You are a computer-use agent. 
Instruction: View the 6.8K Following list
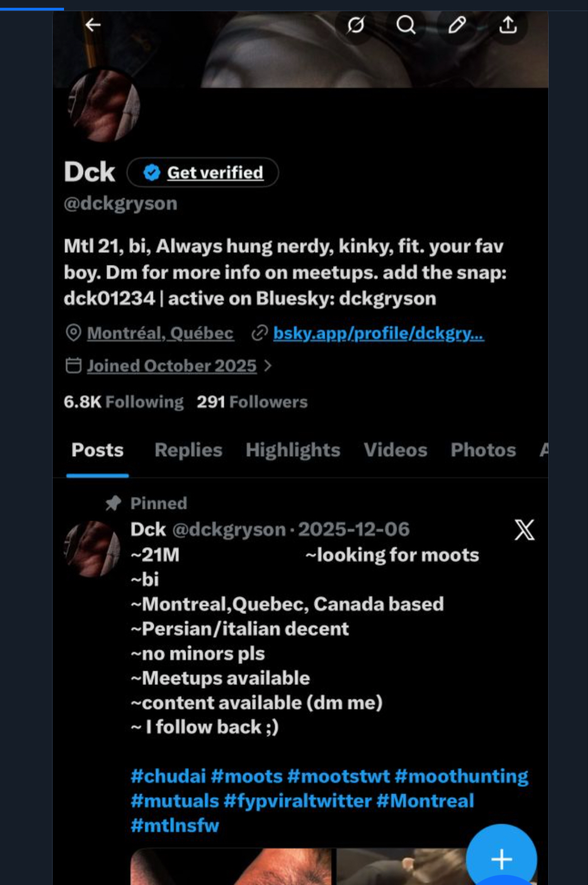[123, 402]
